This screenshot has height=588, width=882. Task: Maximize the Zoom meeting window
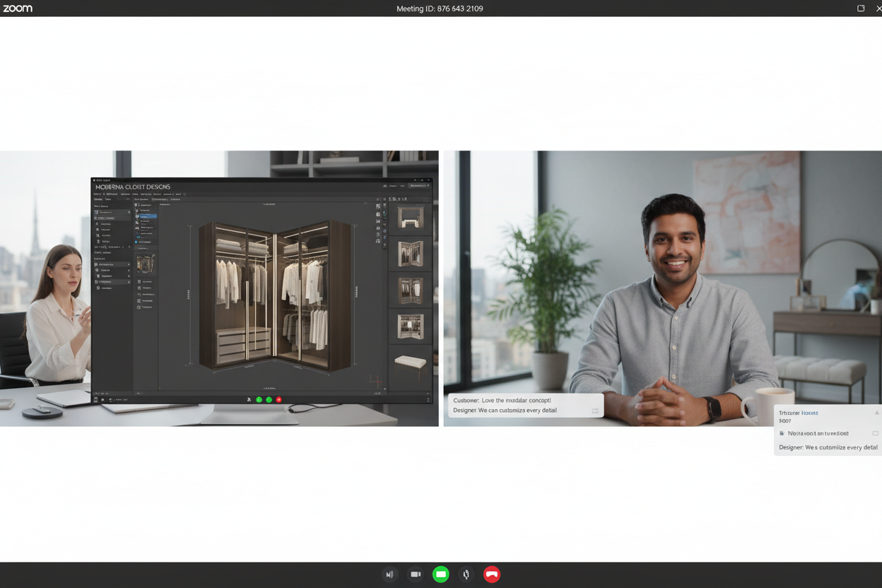(861, 8)
